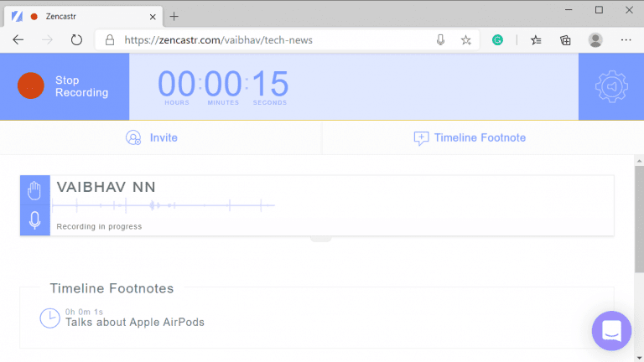Viewport: 644px width, 362px height.
Task: Toggle the raise-hand icon for Vaibhav NN
Action: (x=35, y=190)
